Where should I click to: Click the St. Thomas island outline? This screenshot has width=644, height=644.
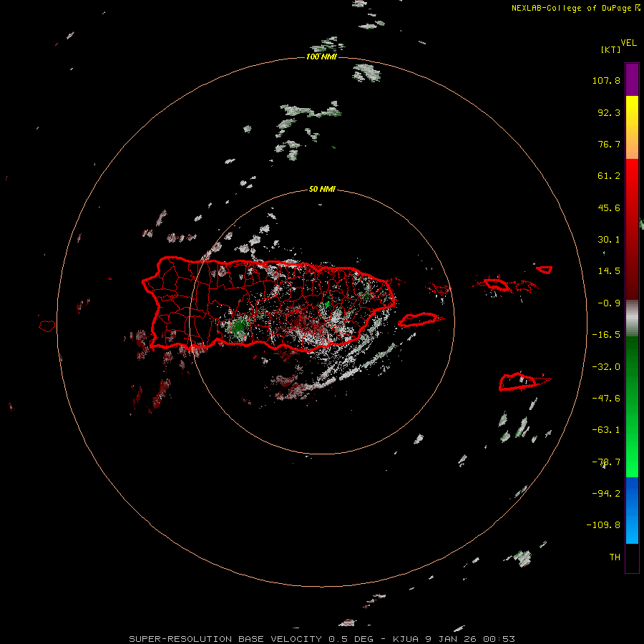[496, 284]
